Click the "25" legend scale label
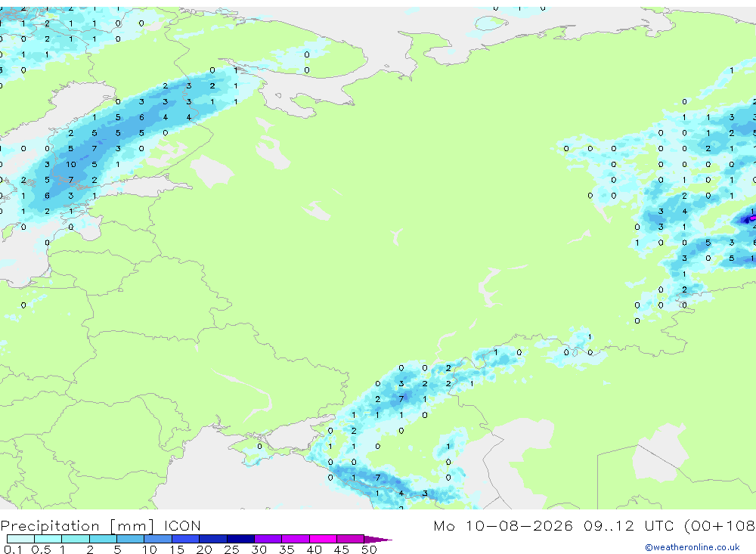The image size is (756, 554). point(231,549)
